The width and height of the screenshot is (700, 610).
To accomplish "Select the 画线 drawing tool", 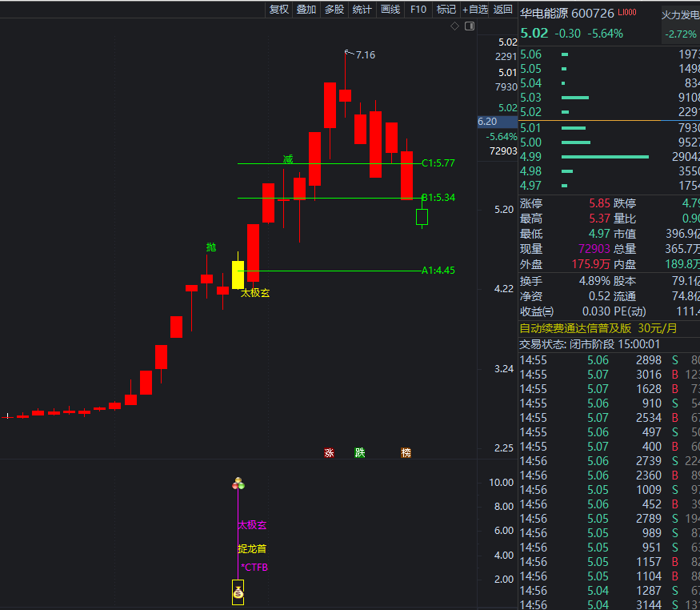I will point(390,10).
